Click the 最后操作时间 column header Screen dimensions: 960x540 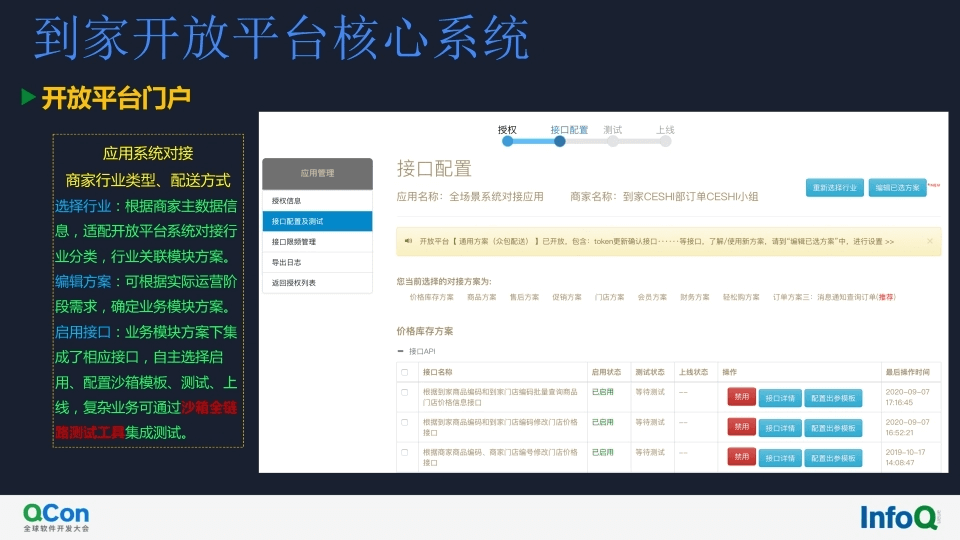pyautogui.click(x=907, y=372)
